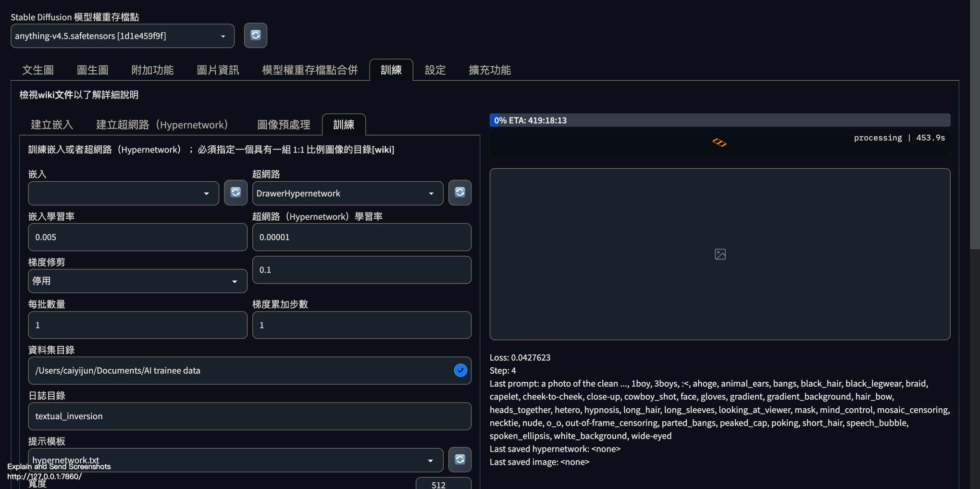
Task: Select the 圖像預處理 sub-tab
Action: point(284,125)
